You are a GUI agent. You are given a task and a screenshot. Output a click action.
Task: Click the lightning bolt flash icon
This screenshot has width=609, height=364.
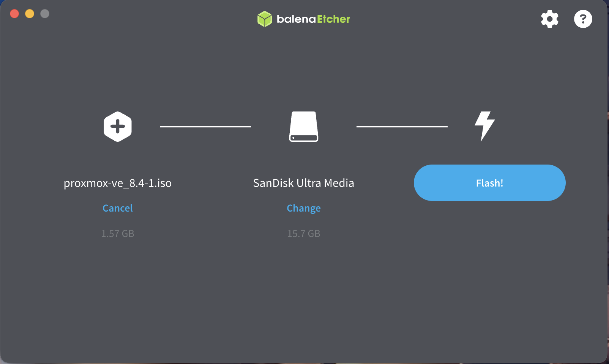click(485, 126)
